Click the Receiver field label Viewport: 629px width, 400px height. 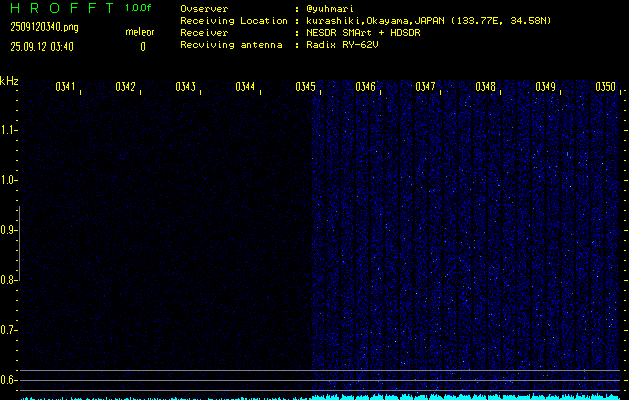(x=204, y=33)
